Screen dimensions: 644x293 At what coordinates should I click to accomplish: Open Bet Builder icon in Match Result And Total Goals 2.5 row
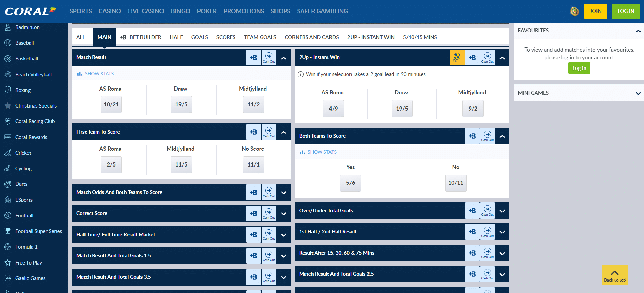pos(472,274)
